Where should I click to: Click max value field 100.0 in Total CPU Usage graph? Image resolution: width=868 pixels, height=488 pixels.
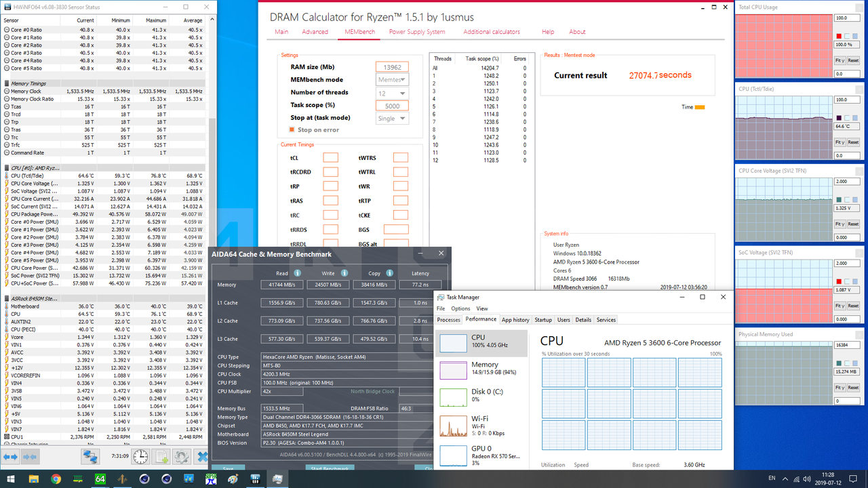(847, 18)
